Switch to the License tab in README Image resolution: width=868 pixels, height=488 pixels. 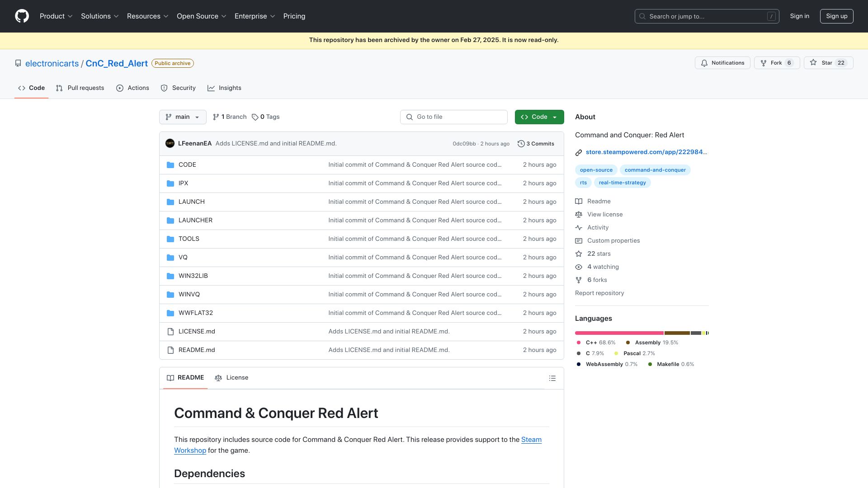[231, 378]
